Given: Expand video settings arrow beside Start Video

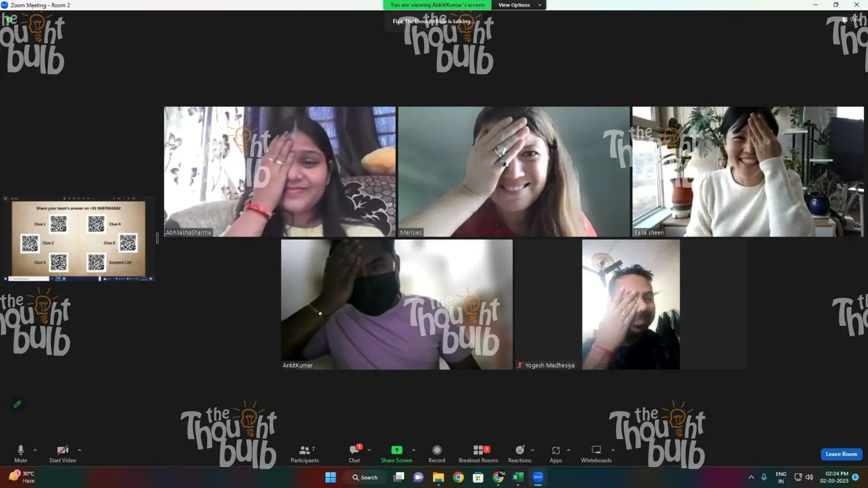Looking at the screenshot, I should click(79, 450).
